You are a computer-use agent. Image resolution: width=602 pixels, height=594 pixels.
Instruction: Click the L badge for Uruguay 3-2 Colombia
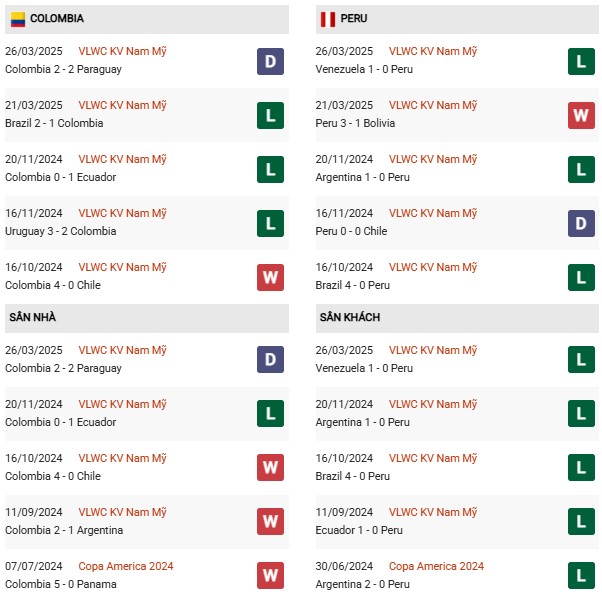click(270, 223)
